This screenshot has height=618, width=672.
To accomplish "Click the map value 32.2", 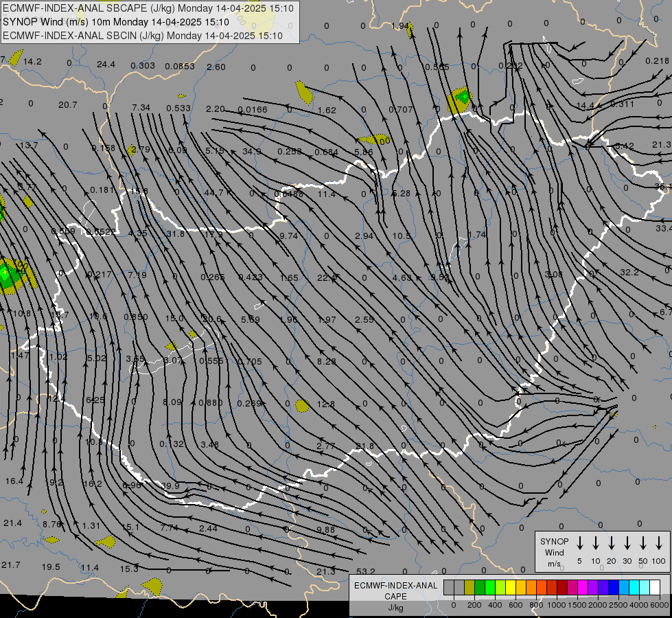I will pyautogui.click(x=629, y=273).
